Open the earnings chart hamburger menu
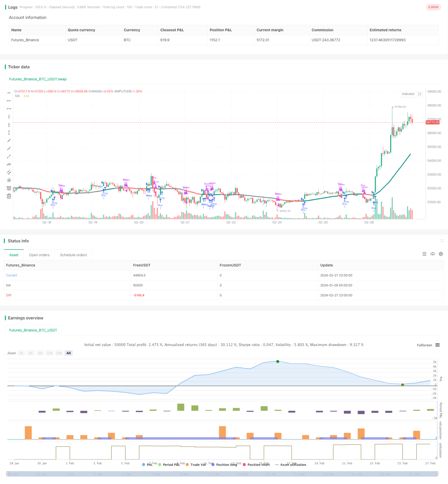Viewport: 448px width, 484px height. (x=437, y=345)
